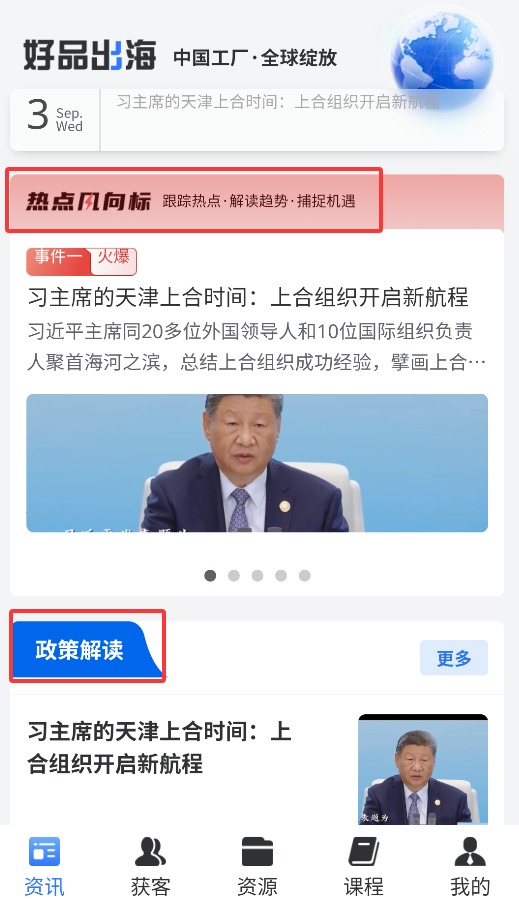Tap the 获客 people icon
The width and height of the screenshot is (519, 902).
point(150,851)
